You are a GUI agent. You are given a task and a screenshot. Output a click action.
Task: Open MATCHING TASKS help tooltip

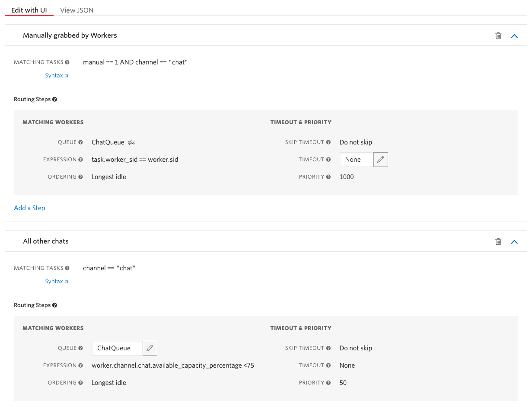[x=67, y=62]
